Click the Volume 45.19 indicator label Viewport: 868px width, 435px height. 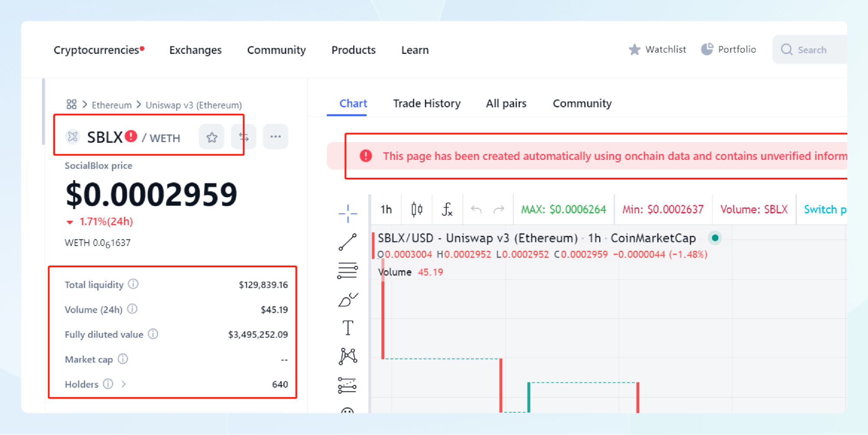click(x=410, y=272)
